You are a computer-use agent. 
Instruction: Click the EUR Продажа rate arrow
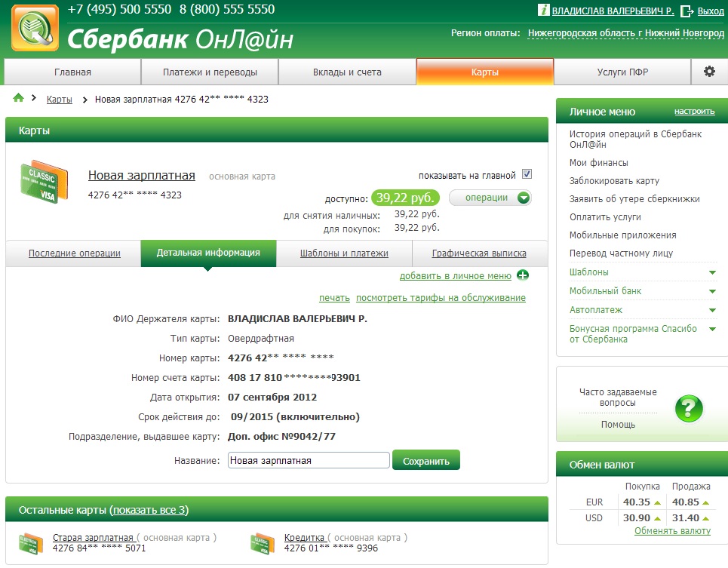pos(705,502)
